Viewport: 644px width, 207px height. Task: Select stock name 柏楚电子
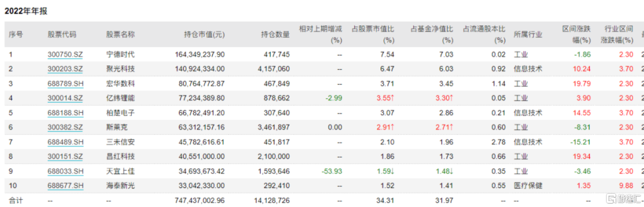point(120,112)
